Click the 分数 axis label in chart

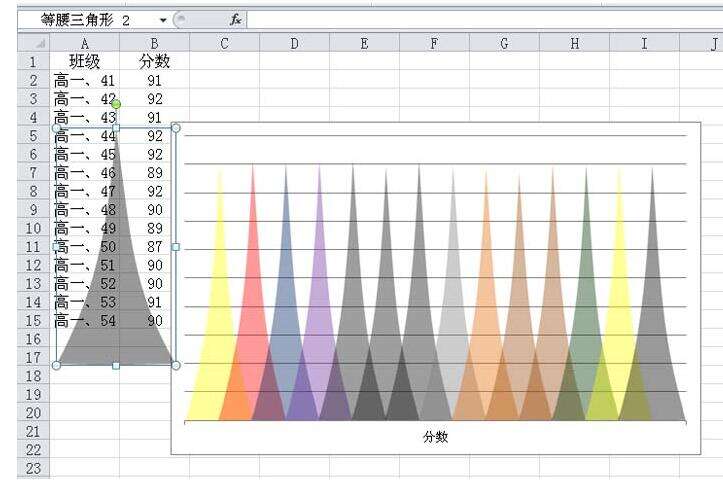[435, 436]
